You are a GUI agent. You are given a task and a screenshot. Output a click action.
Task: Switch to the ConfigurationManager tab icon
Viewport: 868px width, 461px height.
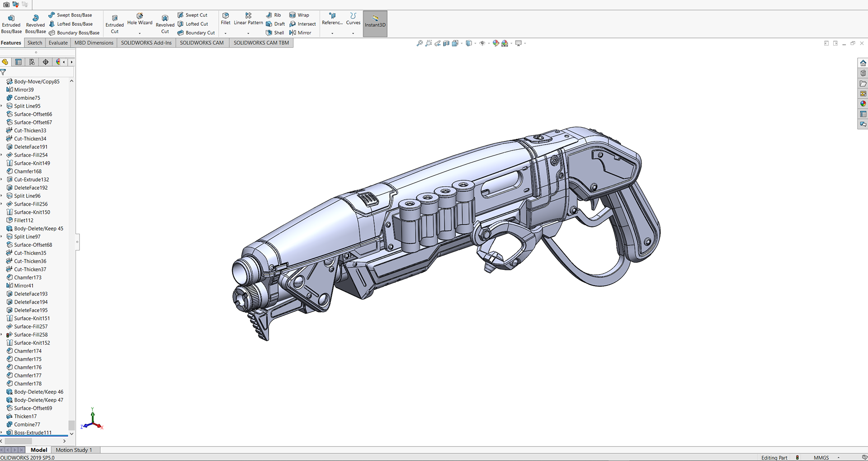click(32, 62)
